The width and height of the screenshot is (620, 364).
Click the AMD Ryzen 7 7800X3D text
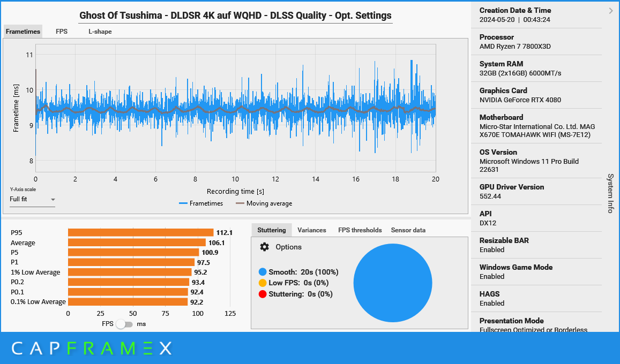point(515,47)
